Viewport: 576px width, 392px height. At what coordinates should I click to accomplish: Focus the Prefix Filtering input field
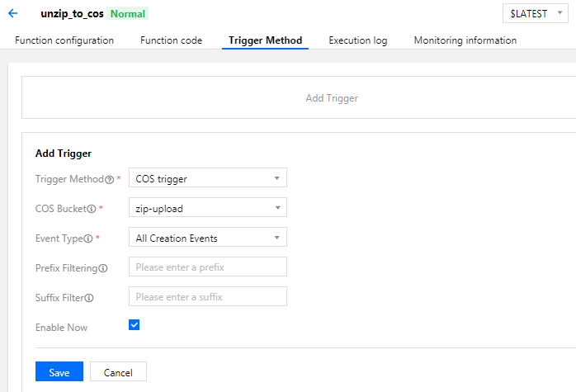(x=208, y=267)
